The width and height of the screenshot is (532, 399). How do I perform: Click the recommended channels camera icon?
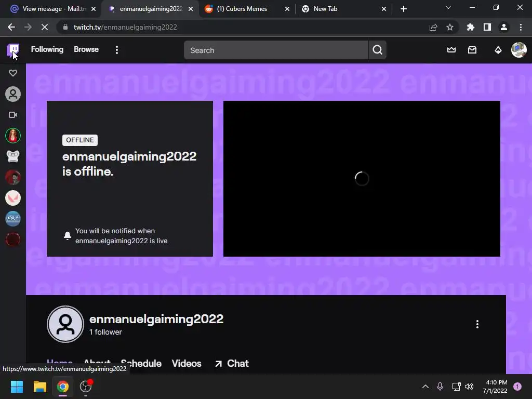(x=13, y=115)
